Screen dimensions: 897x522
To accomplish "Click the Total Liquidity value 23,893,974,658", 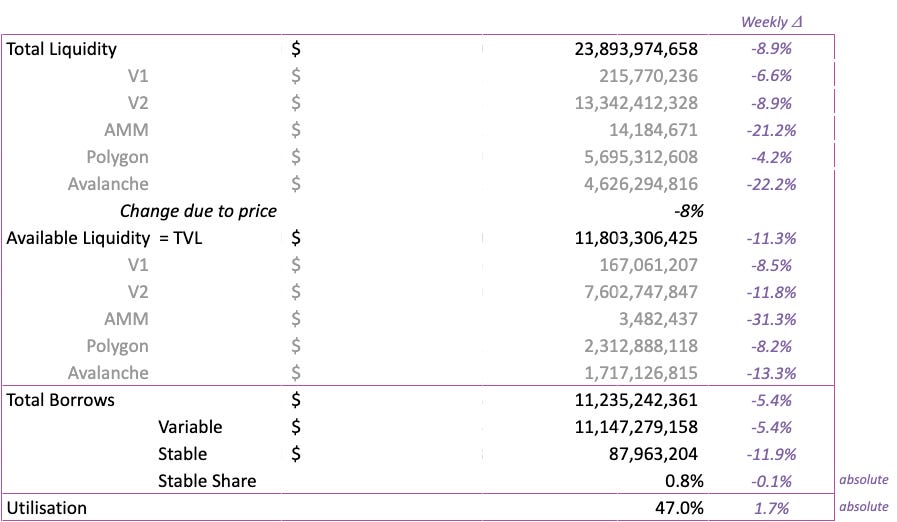I will 636,48.
